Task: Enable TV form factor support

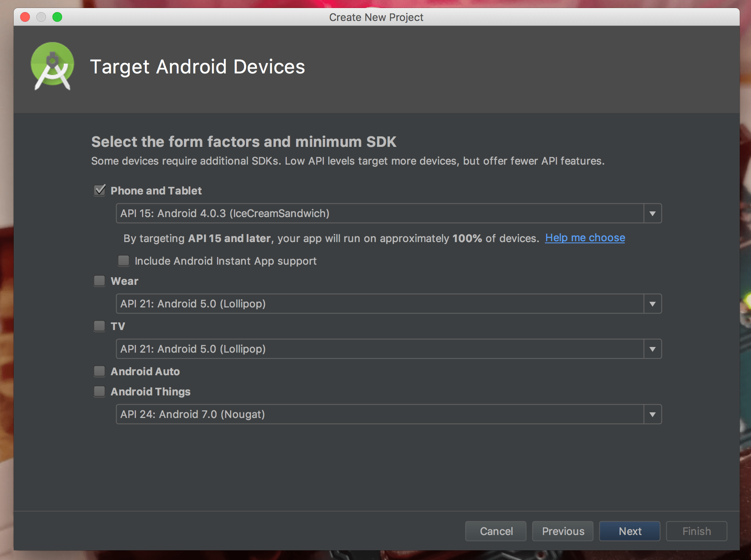Action: tap(99, 326)
